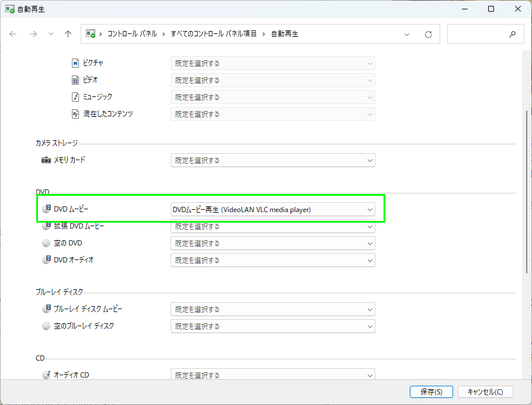Open the メモリ カード action dropdown
Image resolution: width=532 pixels, height=405 pixels.
(x=273, y=161)
